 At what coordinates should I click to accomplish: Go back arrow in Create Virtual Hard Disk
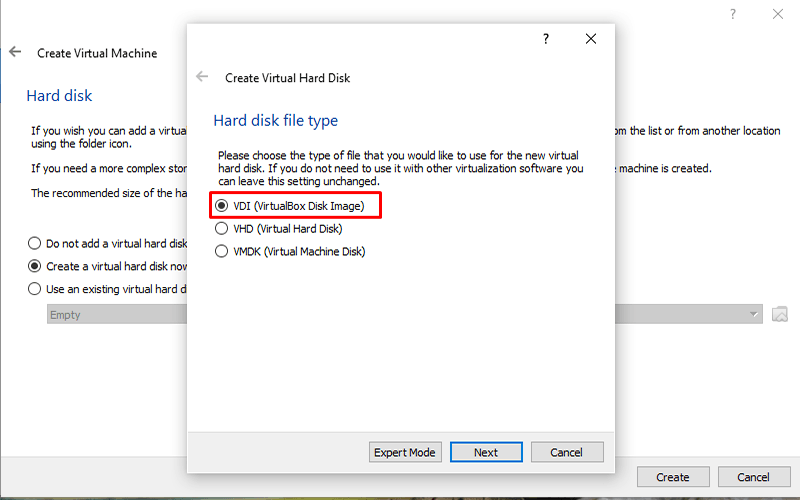tap(202, 77)
